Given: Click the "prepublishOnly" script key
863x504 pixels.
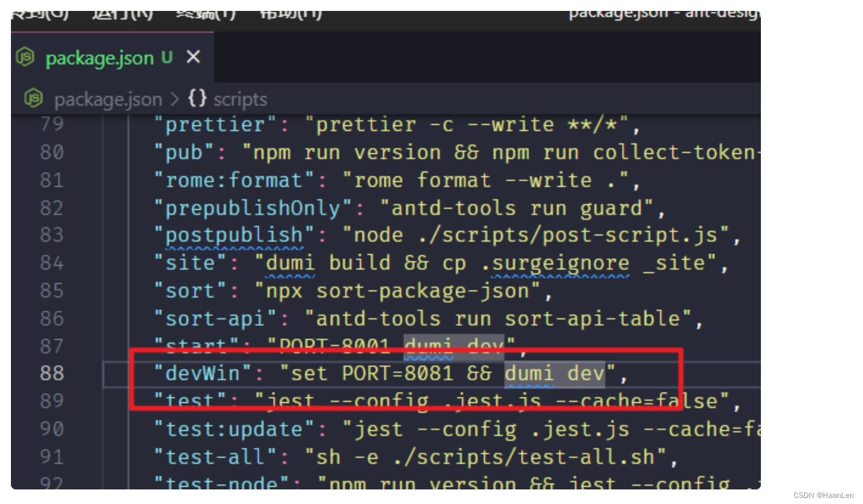Looking at the screenshot, I should [x=253, y=208].
